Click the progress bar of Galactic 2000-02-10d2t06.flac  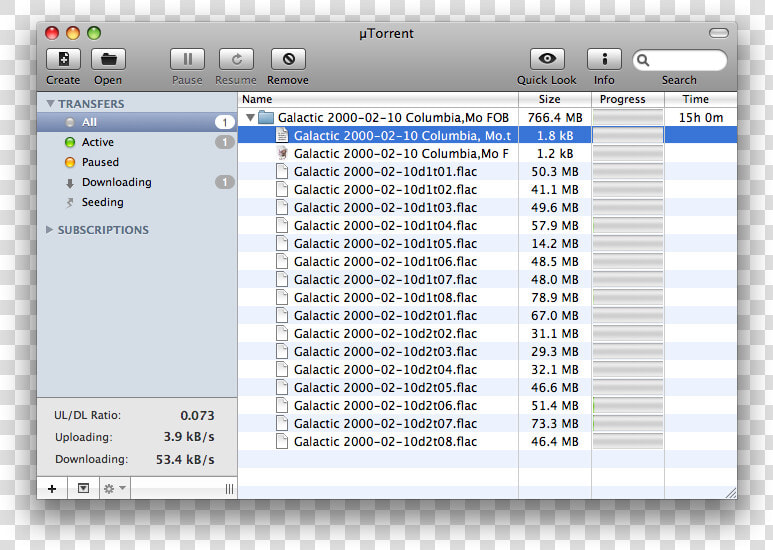(x=628, y=406)
